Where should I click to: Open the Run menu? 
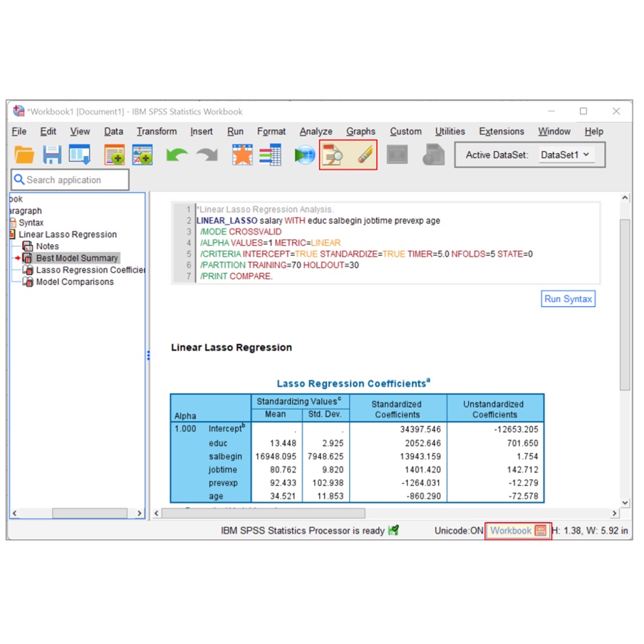click(x=235, y=131)
